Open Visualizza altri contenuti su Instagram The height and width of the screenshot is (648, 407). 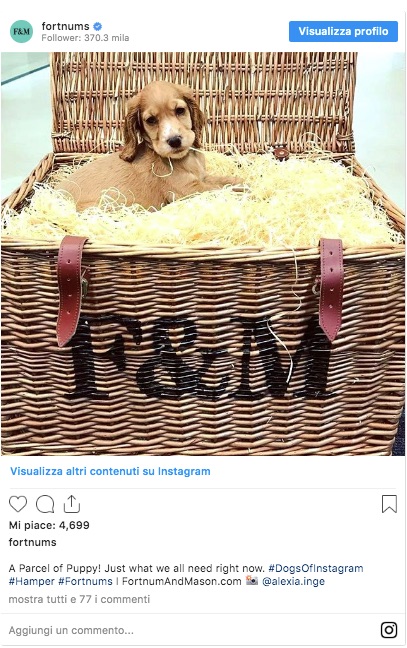(x=110, y=471)
